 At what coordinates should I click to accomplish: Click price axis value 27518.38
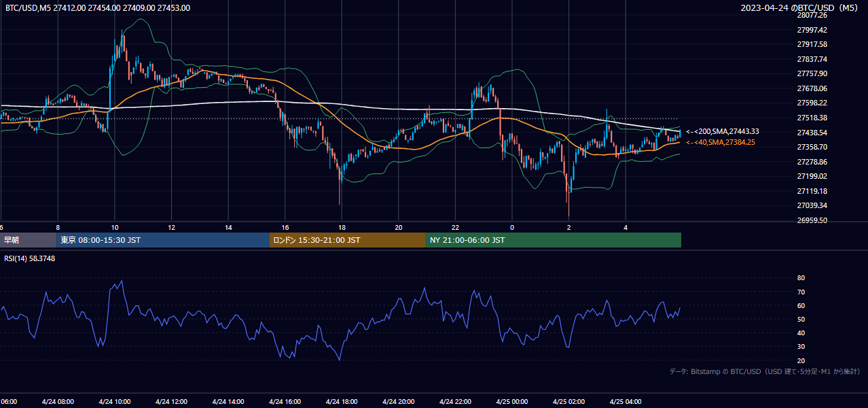[x=812, y=118]
